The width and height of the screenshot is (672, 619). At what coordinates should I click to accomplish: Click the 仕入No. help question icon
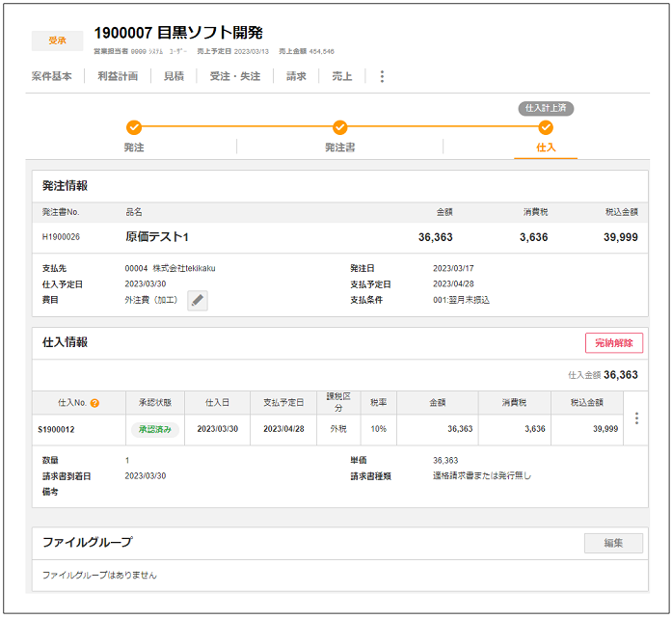94,403
